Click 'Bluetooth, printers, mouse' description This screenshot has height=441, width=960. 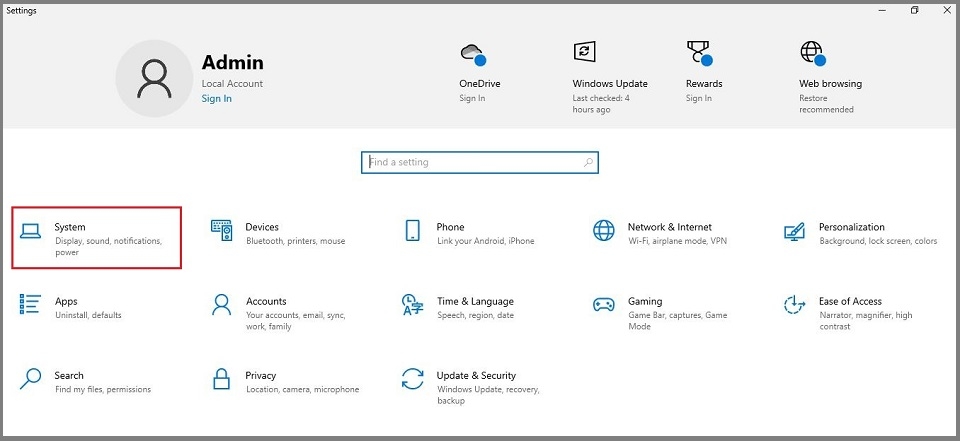click(296, 241)
